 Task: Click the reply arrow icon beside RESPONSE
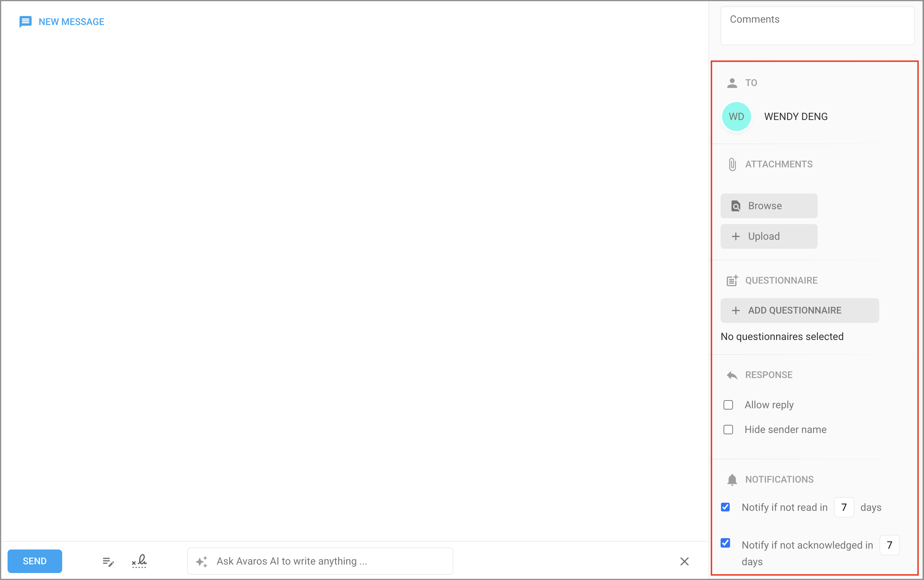[732, 375]
